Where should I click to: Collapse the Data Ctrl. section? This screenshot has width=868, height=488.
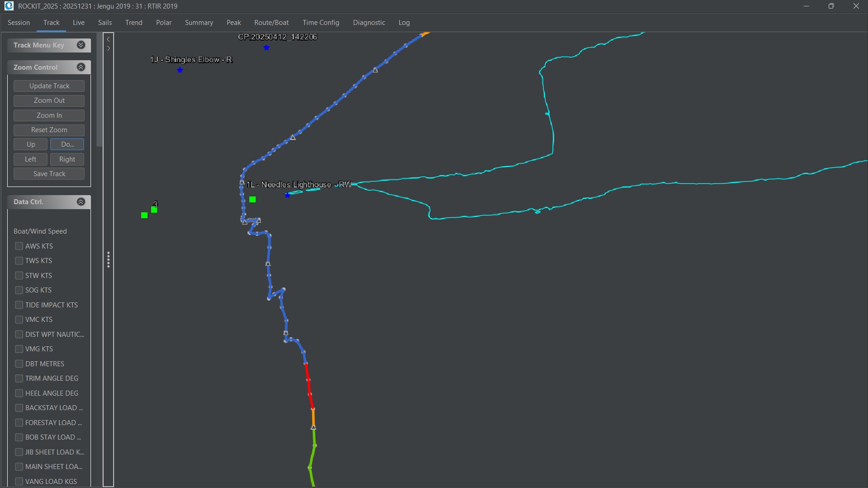(81, 201)
